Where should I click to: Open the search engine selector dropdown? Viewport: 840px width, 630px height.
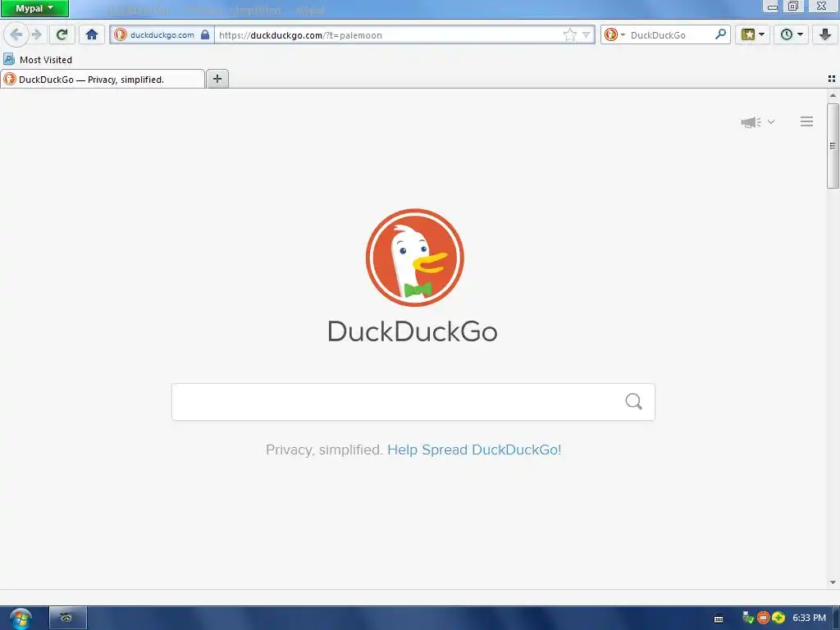tap(614, 34)
